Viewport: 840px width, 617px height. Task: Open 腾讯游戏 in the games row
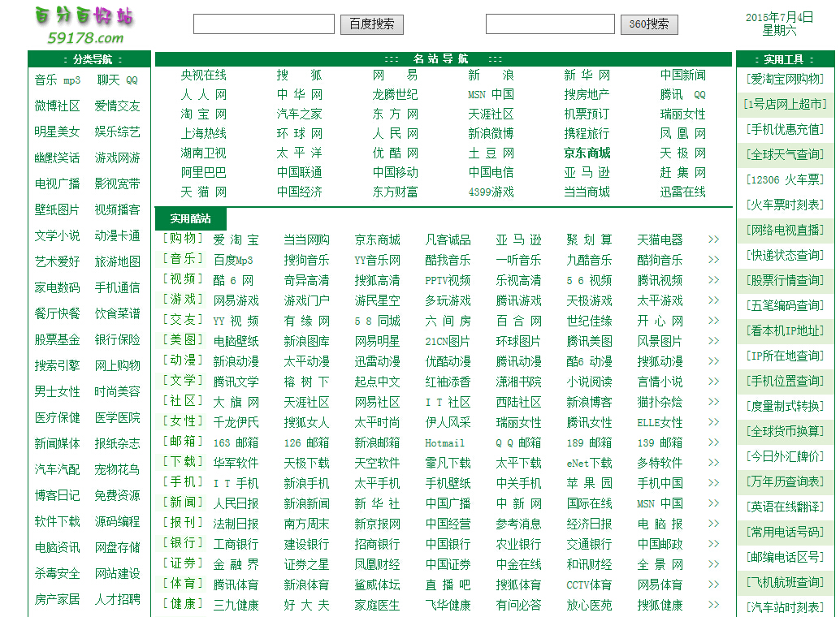tap(518, 301)
